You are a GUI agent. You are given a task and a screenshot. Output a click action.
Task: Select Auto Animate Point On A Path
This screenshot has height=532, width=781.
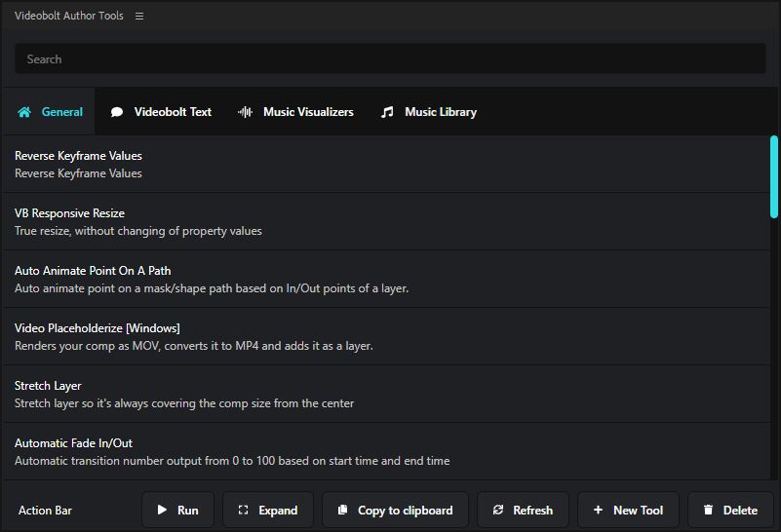(x=386, y=279)
